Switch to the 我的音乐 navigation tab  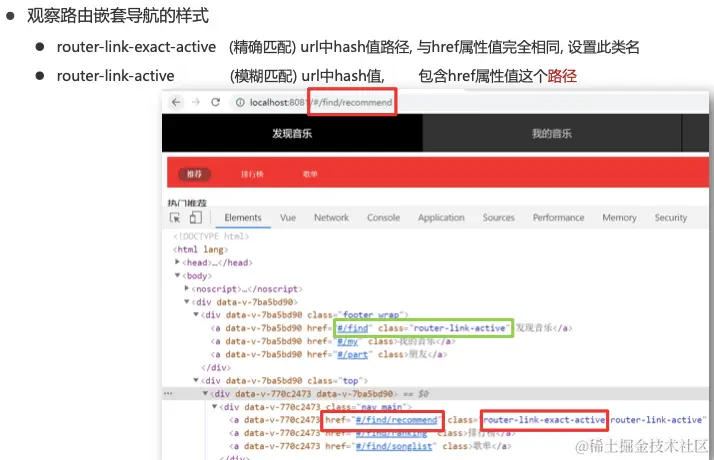551,133
